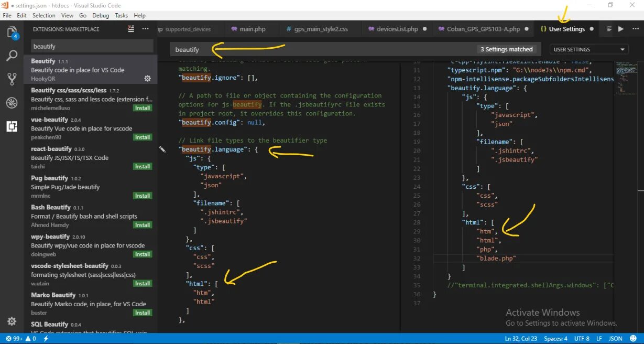Install Bash Beautify extension
The width and height of the screenshot is (644, 344).
[143, 225]
